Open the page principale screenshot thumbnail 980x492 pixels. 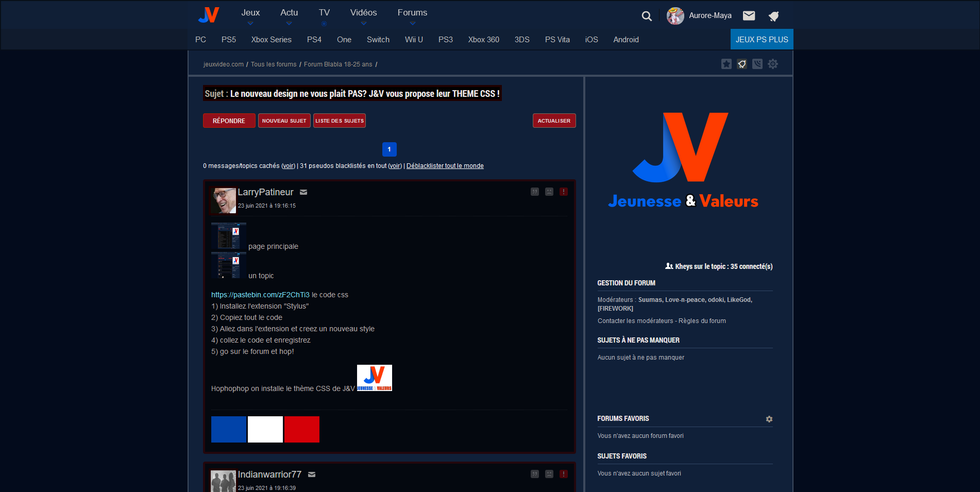(229, 236)
